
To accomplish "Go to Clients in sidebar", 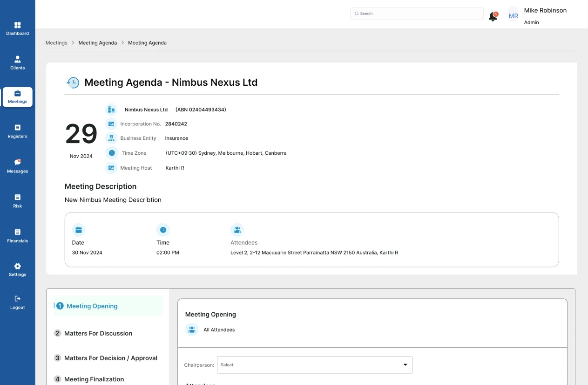I will 18,63.
